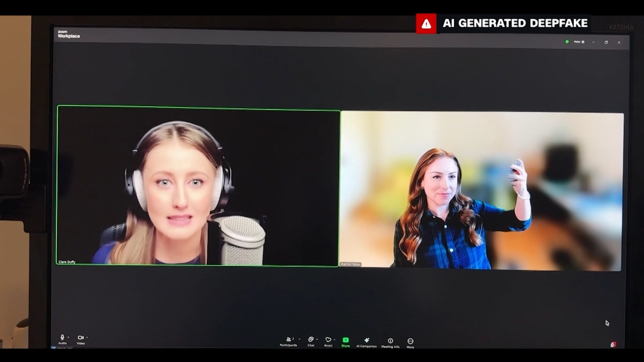Click the Zoom Workplace logo

coord(68,34)
